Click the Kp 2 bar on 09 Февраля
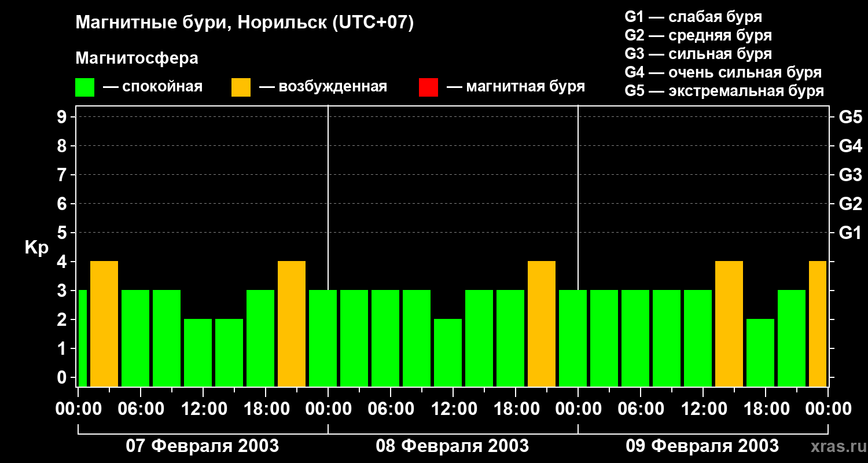This screenshot has height=463, width=868. [x=760, y=353]
